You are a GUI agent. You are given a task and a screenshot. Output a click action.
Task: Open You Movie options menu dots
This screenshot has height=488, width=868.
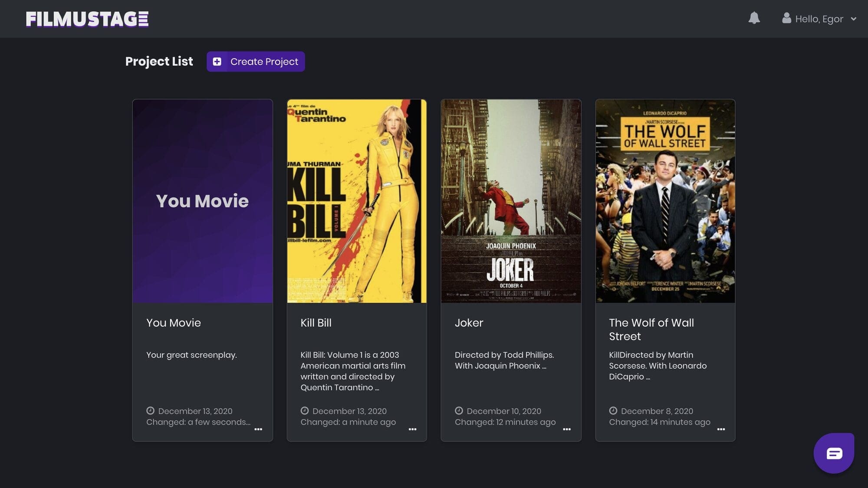pos(258,429)
